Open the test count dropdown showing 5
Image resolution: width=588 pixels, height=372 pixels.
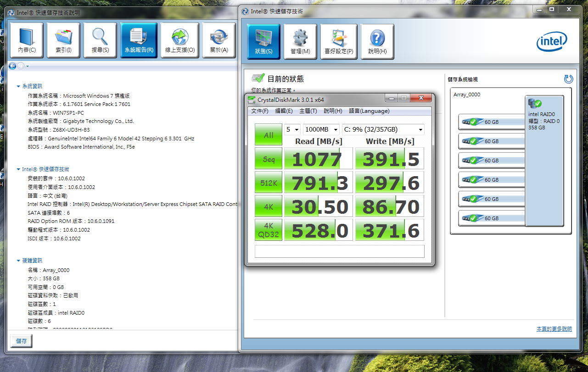(x=292, y=130)
